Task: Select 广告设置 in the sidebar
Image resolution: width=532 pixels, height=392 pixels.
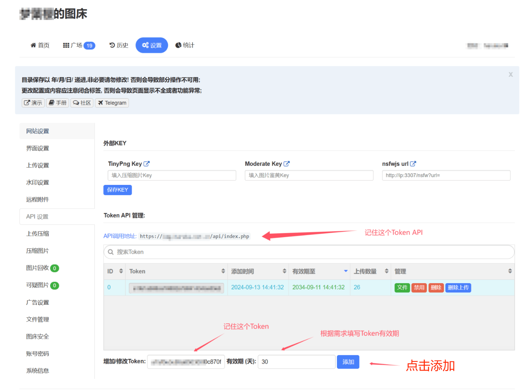Action: click(57, 302)
